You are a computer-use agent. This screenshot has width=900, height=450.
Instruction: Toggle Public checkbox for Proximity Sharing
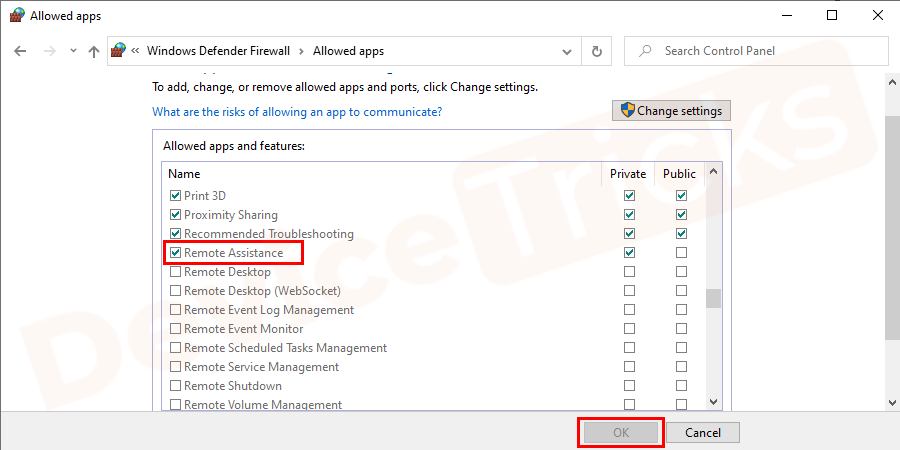(x=681, y=215)
